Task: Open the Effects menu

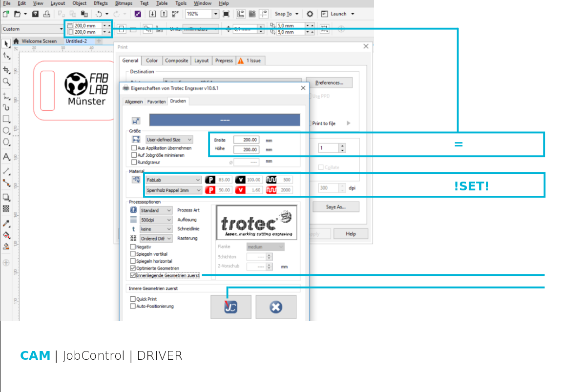Action: click(101, 3)
